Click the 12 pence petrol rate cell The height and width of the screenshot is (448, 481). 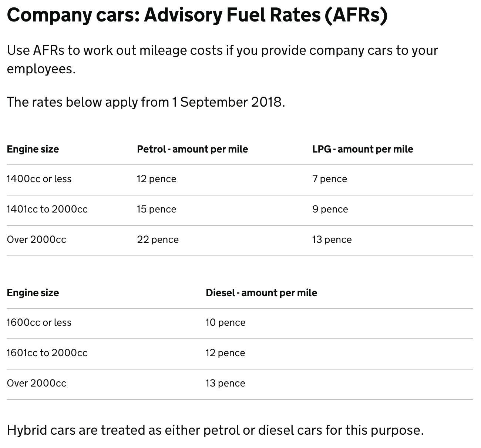pyautogui.click(x=157, y=179)
